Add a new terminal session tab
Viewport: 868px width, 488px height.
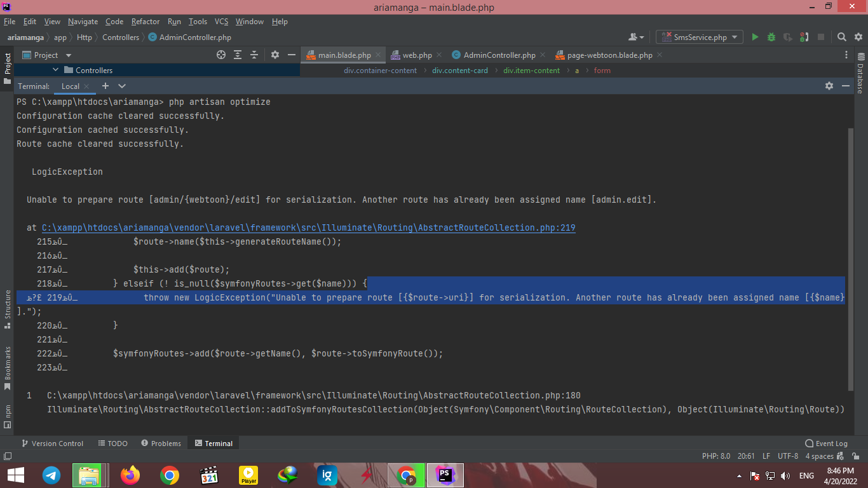pyautogui.click(x=105, y=86)
